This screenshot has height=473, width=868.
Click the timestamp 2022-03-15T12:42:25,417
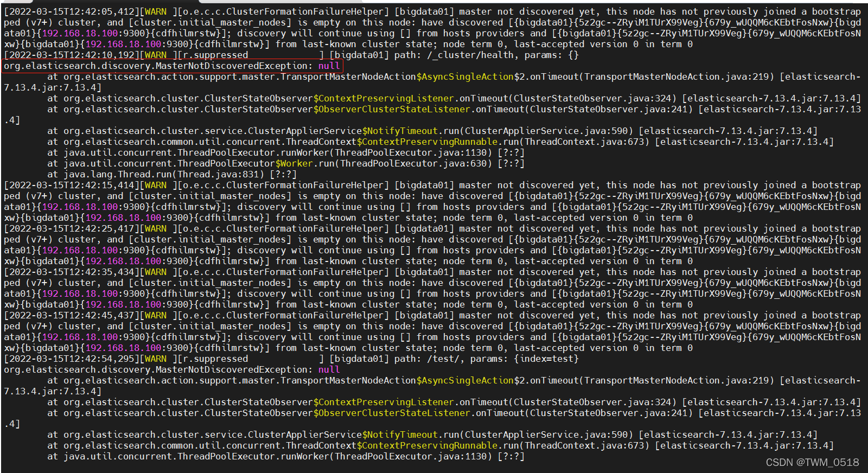click(72, 228)
